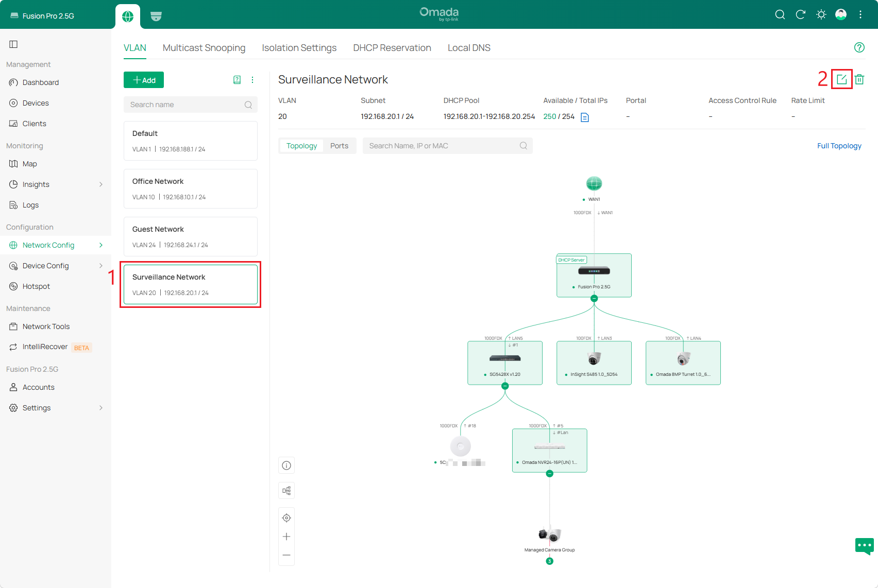Open the IP list icon beside 250 / 254
Screen dimensions: 878x588
[585, 117]
